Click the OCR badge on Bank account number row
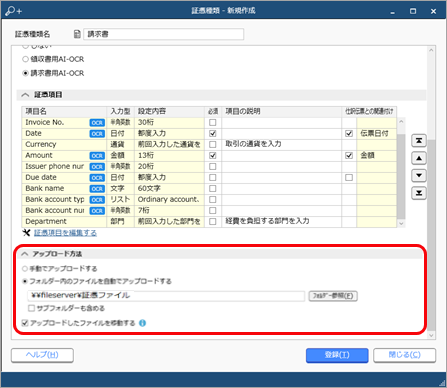447x388 pixels. point(97,211)
